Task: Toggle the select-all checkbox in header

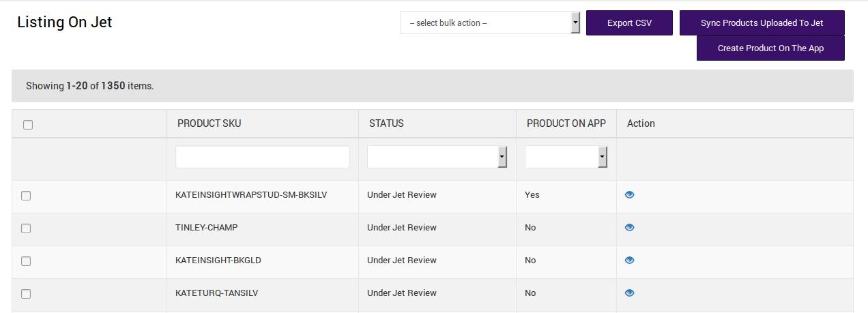Action: 28,125
